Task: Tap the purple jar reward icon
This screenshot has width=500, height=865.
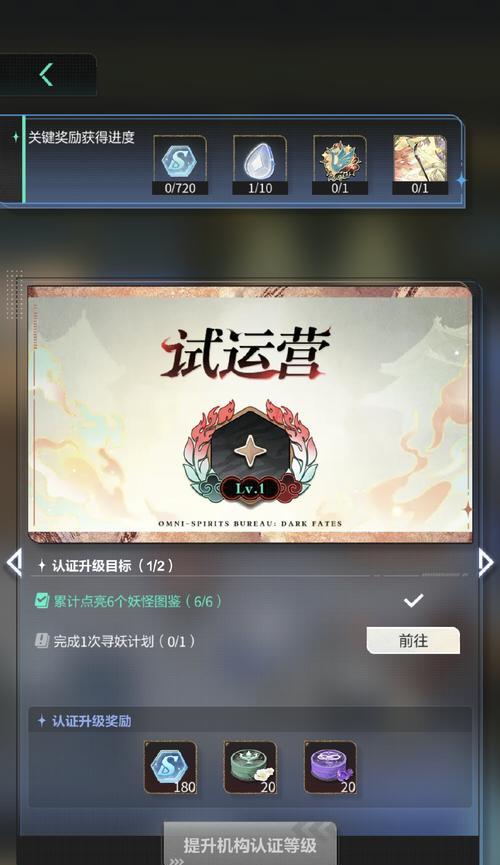Action: [331, 767]
